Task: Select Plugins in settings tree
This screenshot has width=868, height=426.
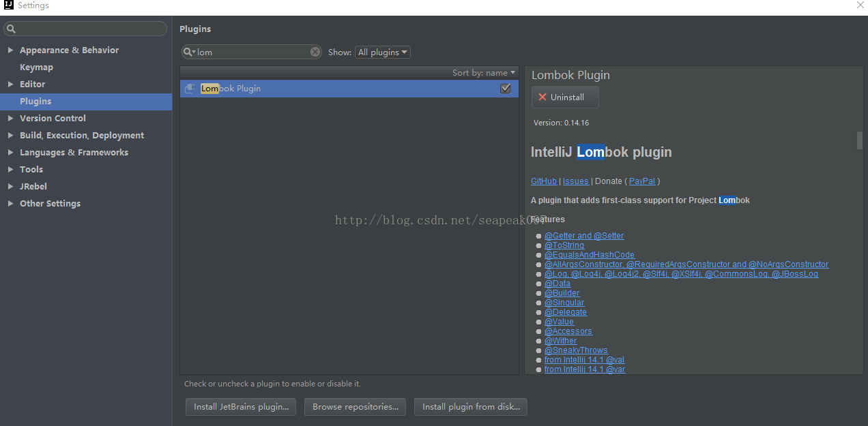Action: [x=35, y=102]
